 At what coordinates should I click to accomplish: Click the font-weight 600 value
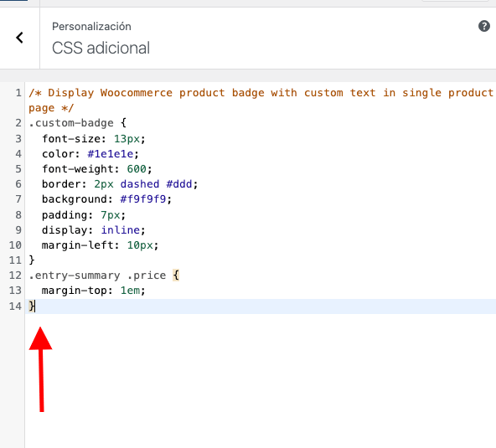(x=137, y=169)
